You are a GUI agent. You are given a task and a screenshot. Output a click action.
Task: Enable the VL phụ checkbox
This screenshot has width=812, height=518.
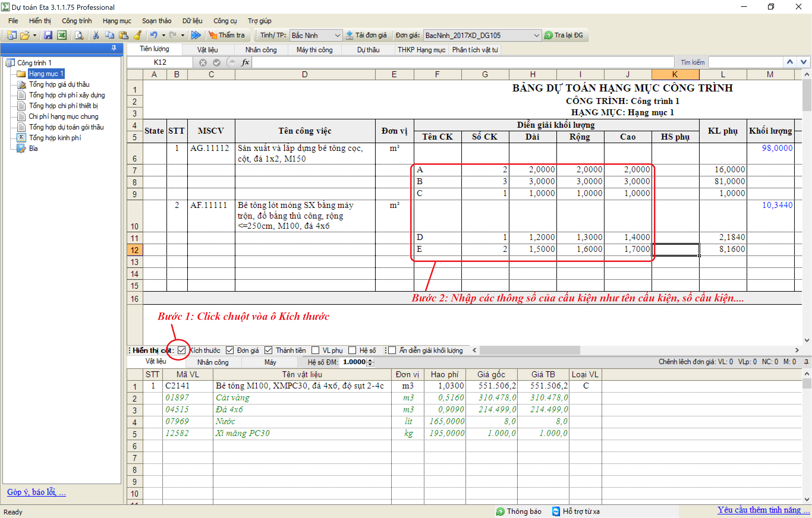pyautogui.click(x=315, y=350)
